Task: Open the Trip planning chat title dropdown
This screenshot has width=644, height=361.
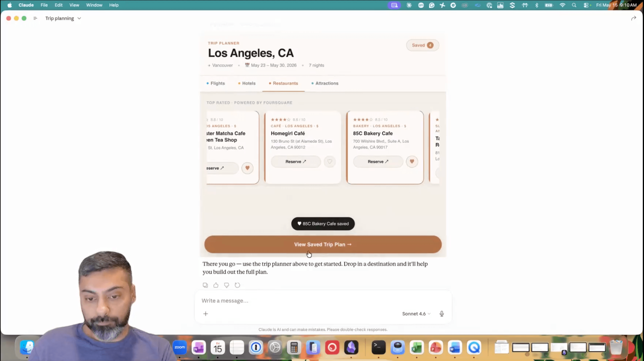Action: pyautogui.click(x=63, y=18)
